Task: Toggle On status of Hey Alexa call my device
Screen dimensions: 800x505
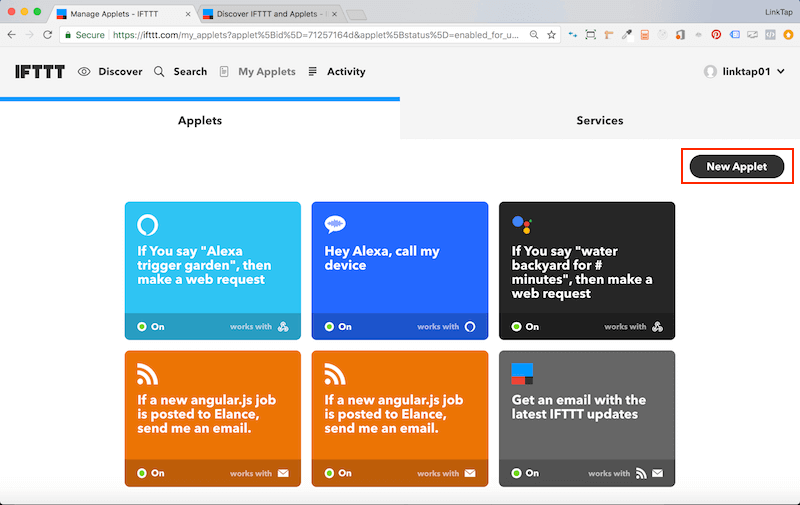Action: [x=338, y=326]
